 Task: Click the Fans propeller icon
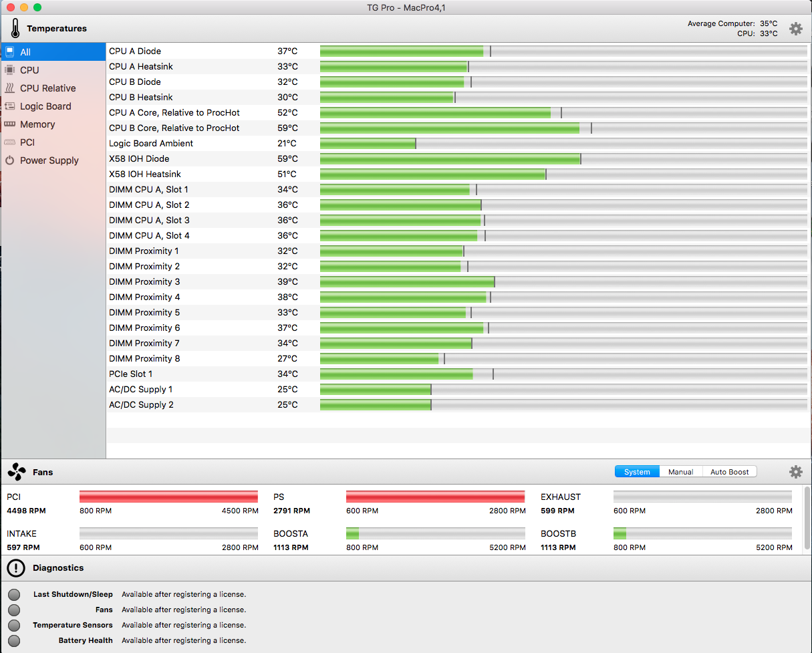coord(17,472)
